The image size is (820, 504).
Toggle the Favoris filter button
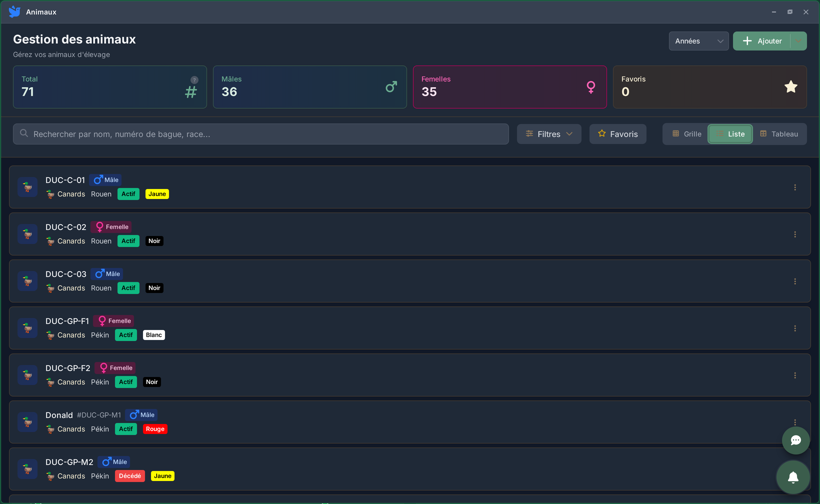(618, 134)
